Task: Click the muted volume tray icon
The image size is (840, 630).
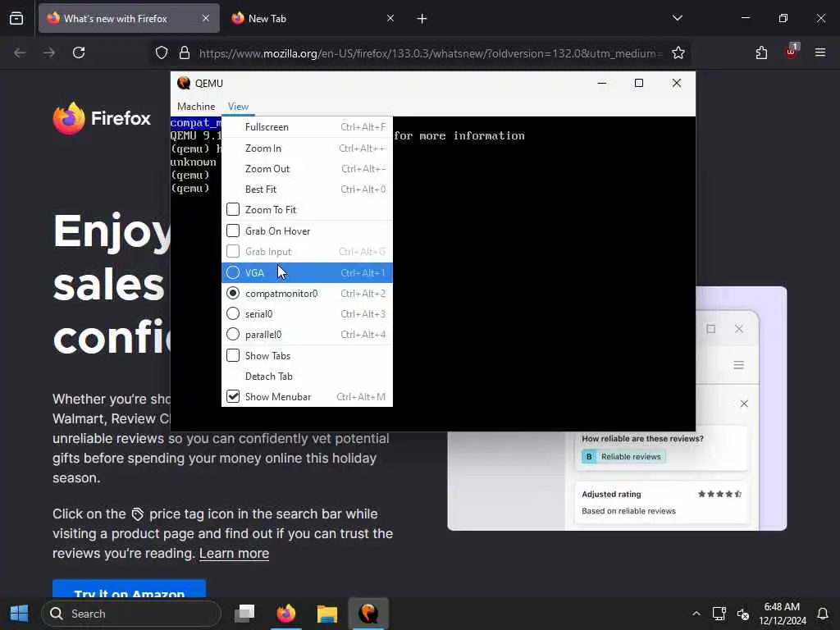Action: click(743, 614)
